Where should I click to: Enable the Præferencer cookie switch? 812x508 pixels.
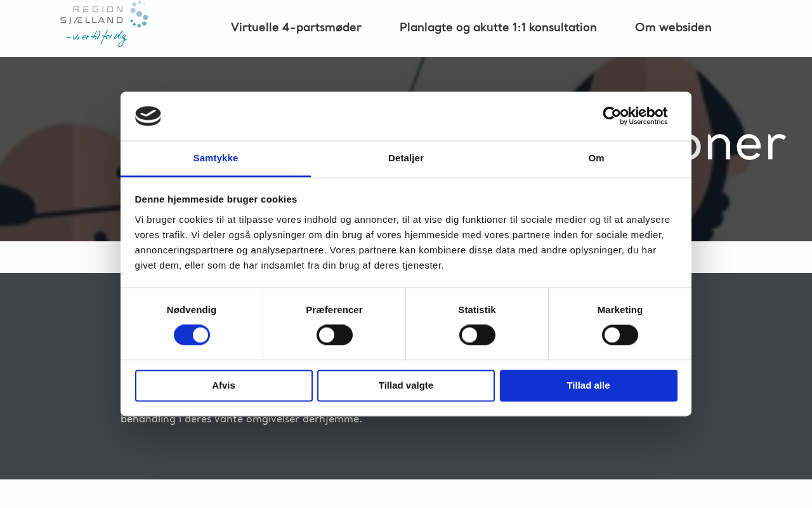(334, 335)
